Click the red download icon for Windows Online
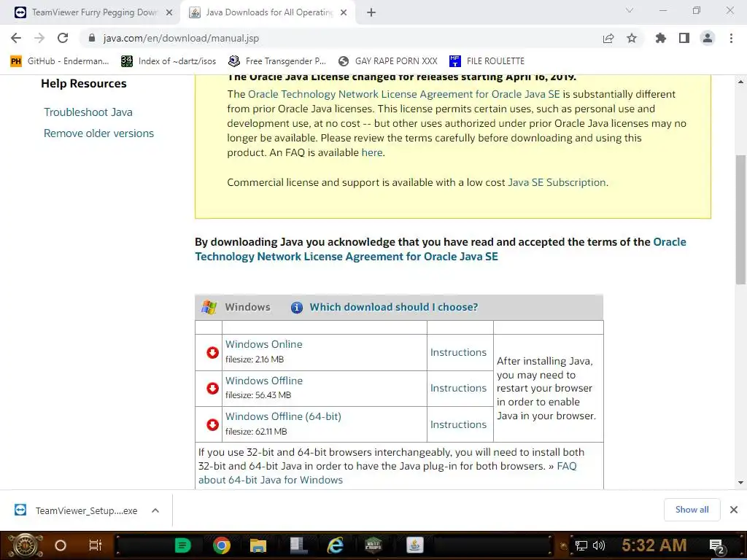Viewport: 747px width, 560px height. 212,352
